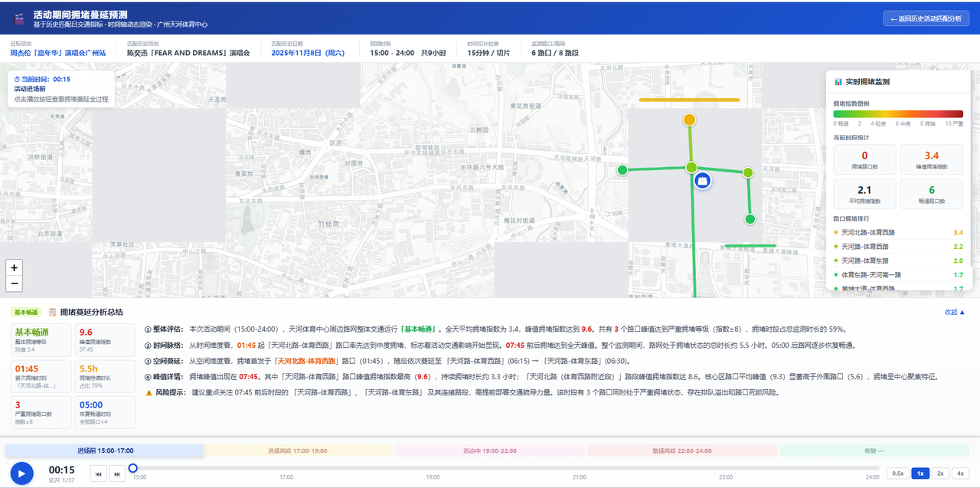This screenshot has width=980, height=488.
Task: Click the orange intersection node on map
Action: [x=689, y=120]
